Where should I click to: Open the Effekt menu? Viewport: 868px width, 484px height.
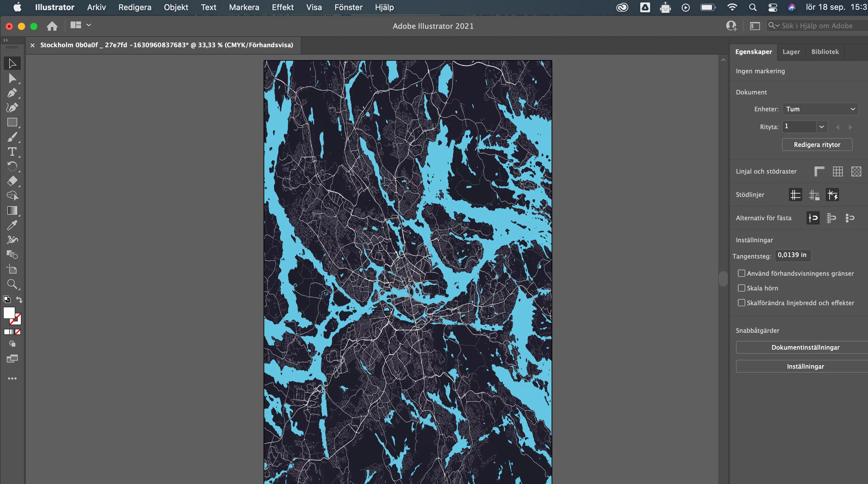pyautogui.click(x=282, y=7)
